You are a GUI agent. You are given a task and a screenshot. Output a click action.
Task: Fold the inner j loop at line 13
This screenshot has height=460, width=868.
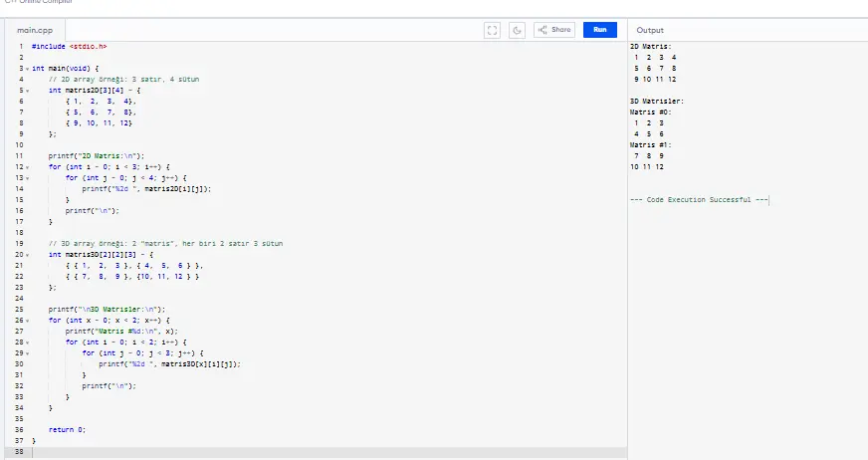pyautogui.click(x=26, y=177)
